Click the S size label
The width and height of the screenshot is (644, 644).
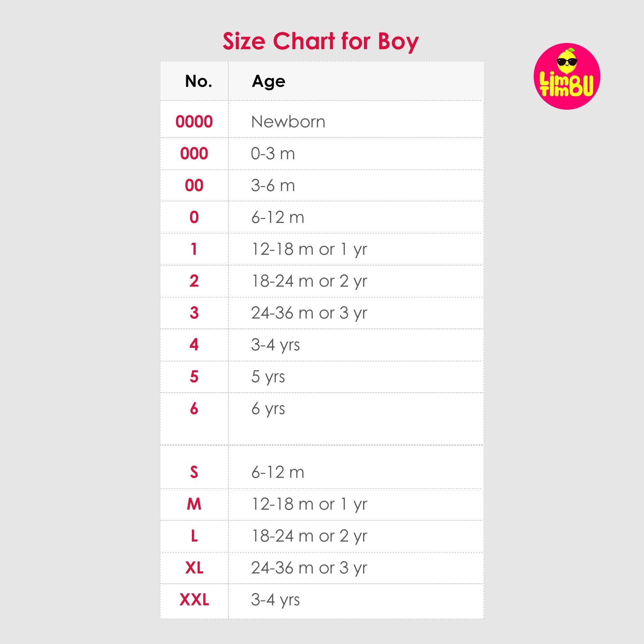click(x=194, y=472)
